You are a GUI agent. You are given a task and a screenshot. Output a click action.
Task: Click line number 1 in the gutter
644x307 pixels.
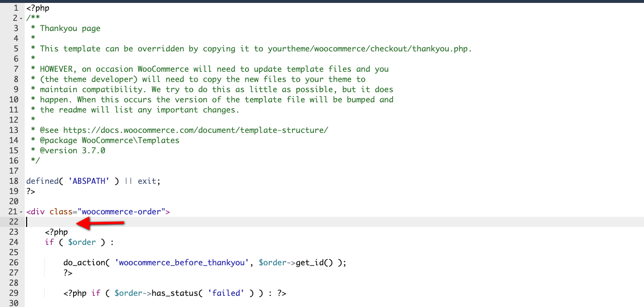click(x=16, y=8)
